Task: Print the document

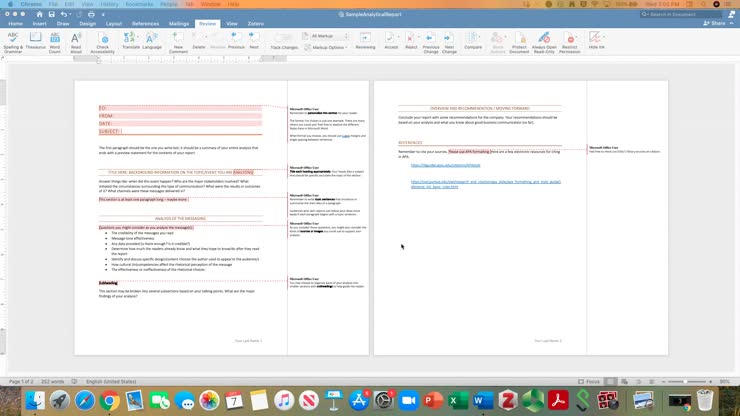Action: pos(91,14)
